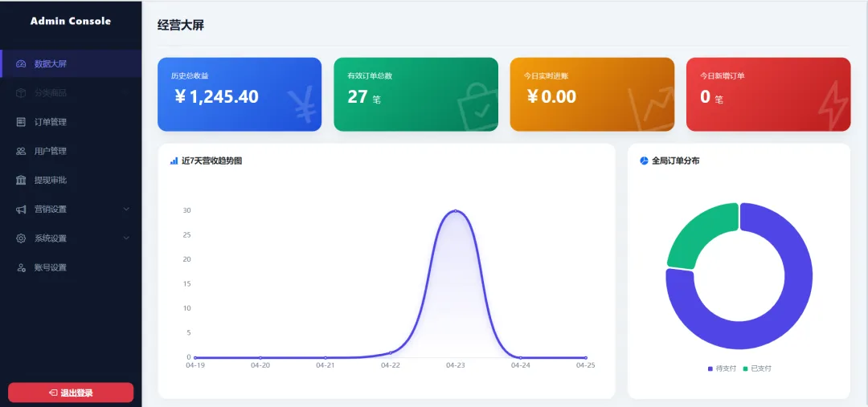Click the 退出登录 logout button
The image size is (868, 407).
point(71,393)
